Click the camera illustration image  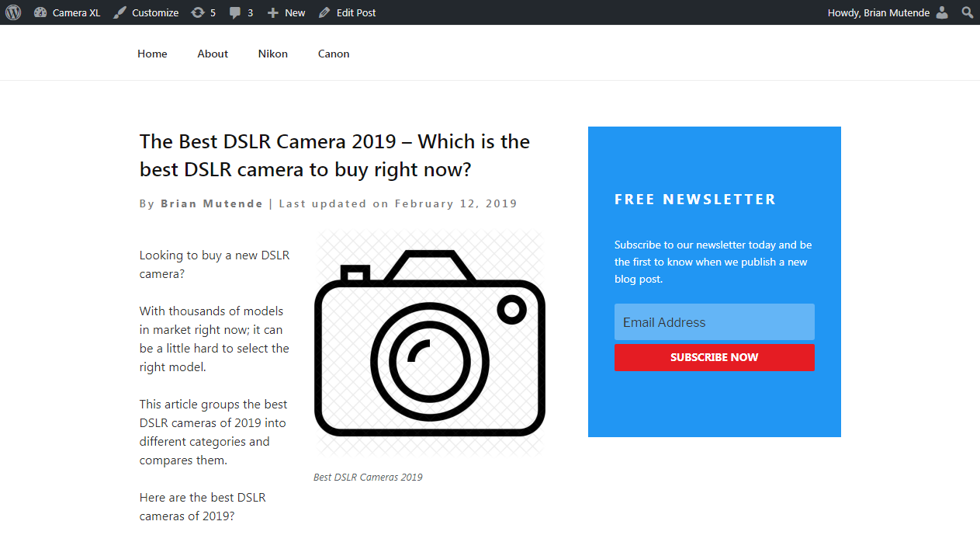point(429,342)
